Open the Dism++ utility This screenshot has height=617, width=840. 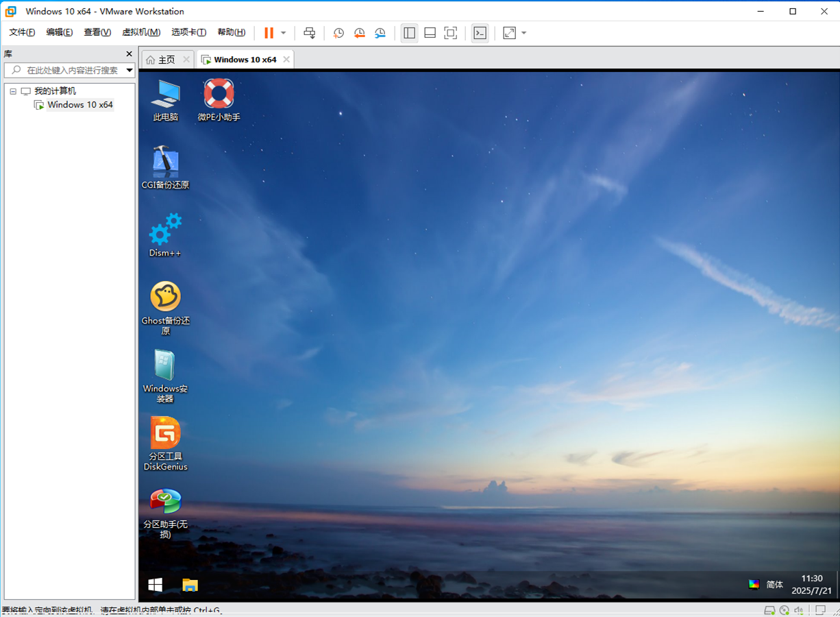tap(164, 232)
